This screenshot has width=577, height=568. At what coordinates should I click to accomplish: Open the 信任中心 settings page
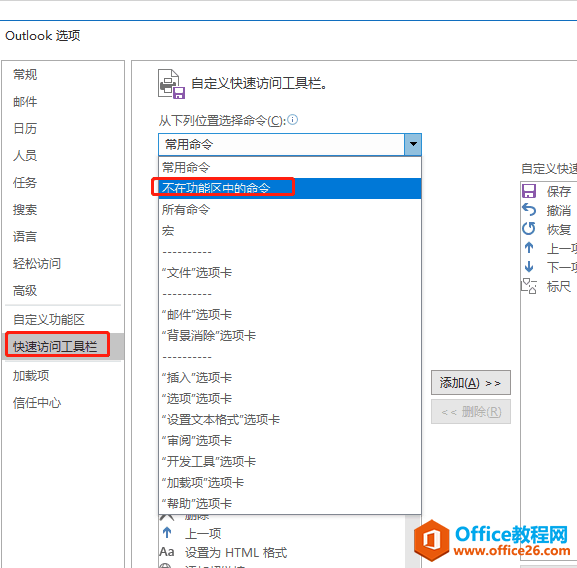pos(37,403)
